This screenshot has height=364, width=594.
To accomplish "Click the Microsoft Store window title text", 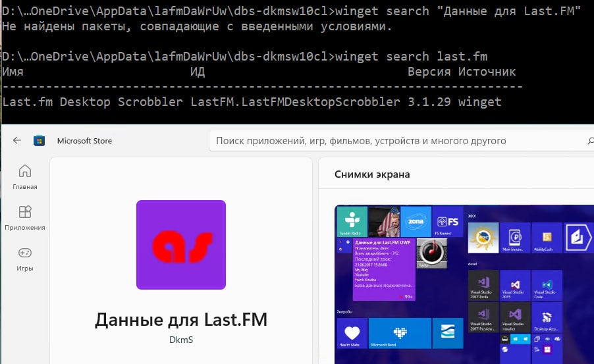I will click(x=84, y=141).
